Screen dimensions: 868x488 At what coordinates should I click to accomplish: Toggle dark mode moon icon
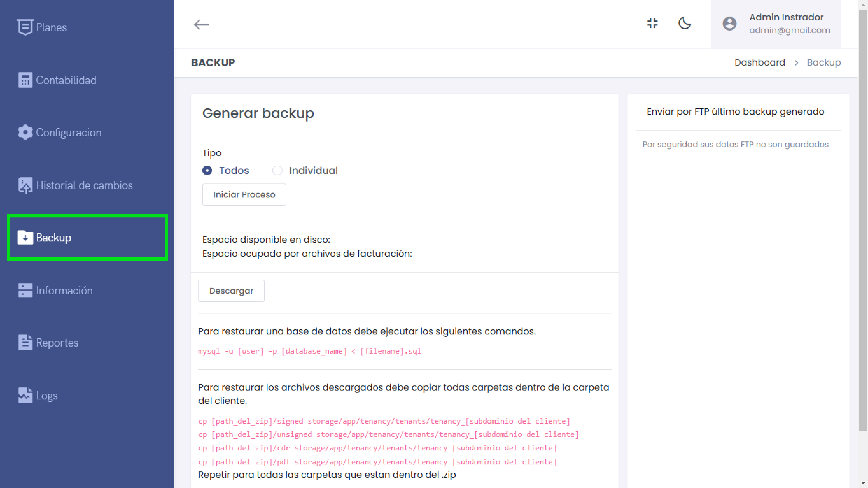tap(684, 23)
